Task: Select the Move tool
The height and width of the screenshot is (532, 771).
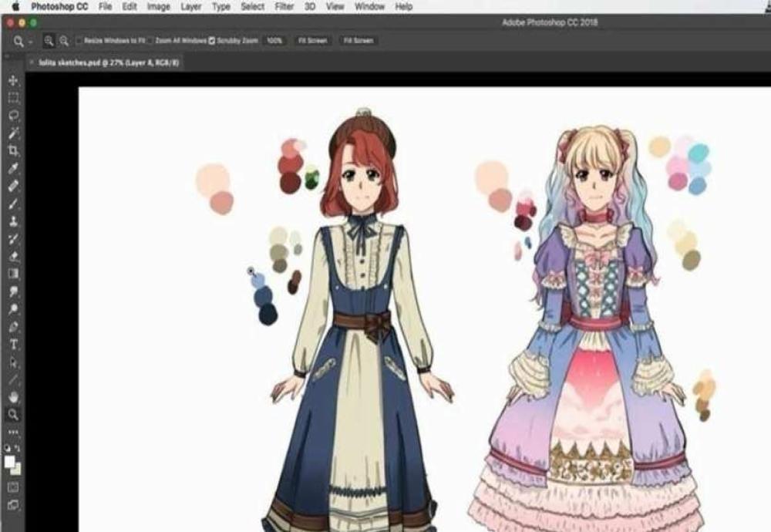Action: (13, 81)
